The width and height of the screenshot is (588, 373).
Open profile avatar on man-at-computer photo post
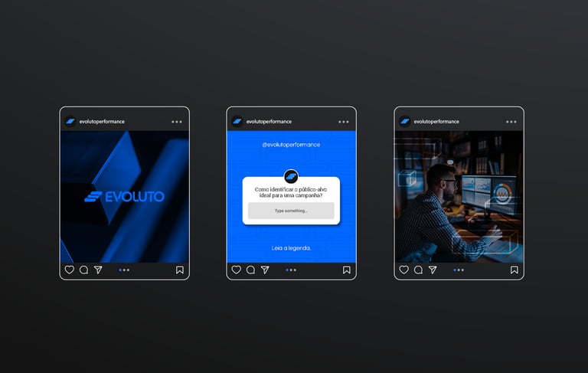404,121
